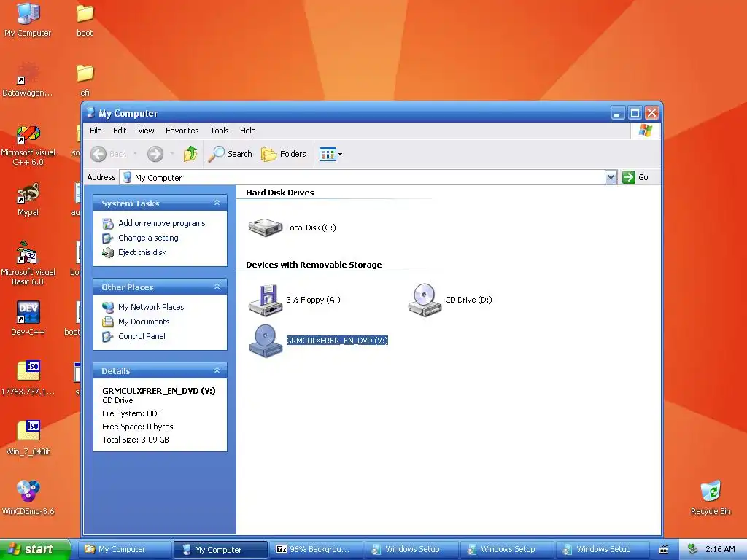Toggle the Folders pane toolbar button
The height and width of the screenshot is (560, 747).
click(284, 154)
